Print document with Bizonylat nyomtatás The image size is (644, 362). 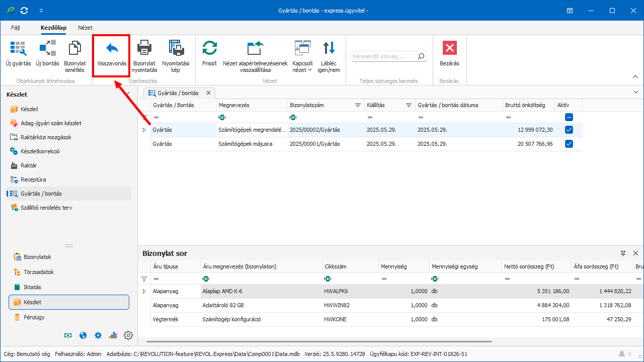(144, 48)
